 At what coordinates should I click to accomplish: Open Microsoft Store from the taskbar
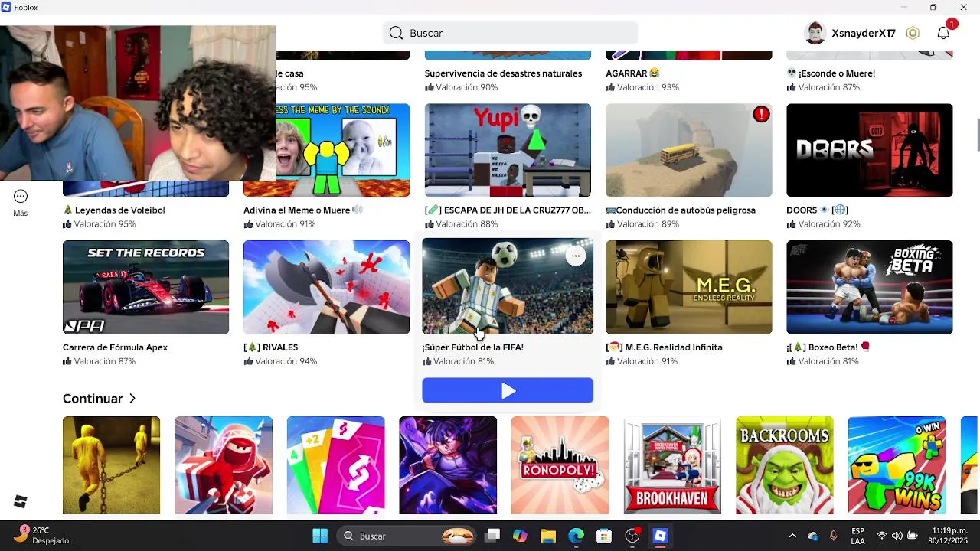pyautogui.click(x=604, y=536)
